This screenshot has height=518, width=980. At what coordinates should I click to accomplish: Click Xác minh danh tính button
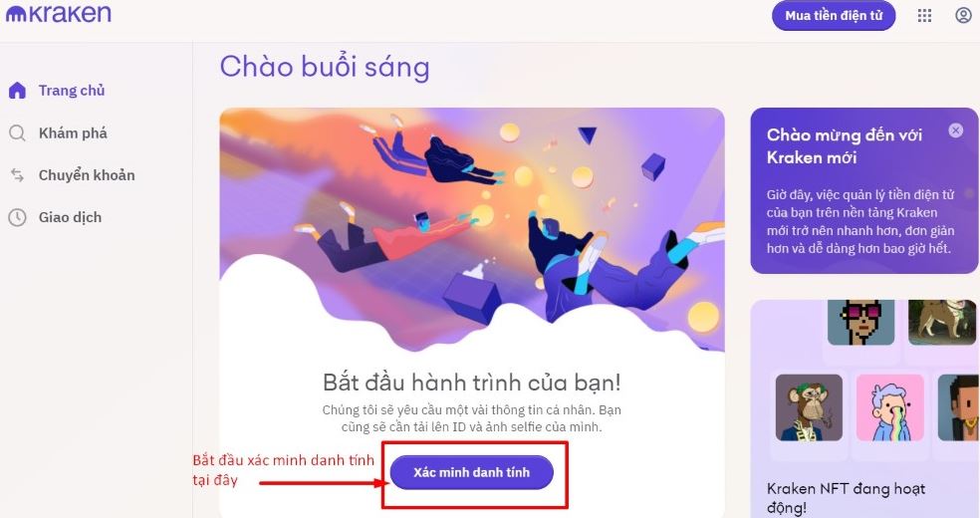coord(471,472)
